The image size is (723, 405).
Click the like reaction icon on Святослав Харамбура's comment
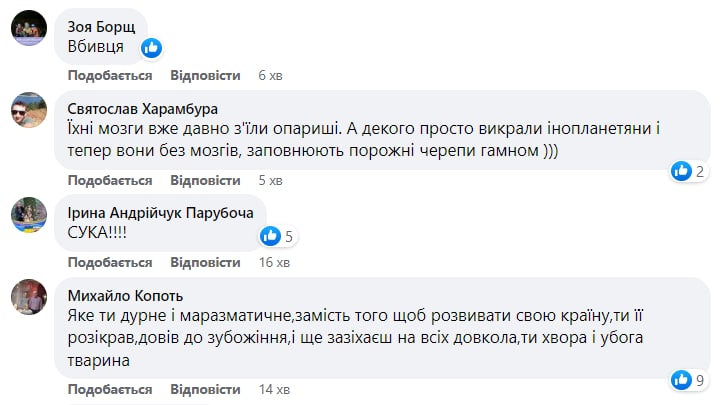click(x=682, y=171)
